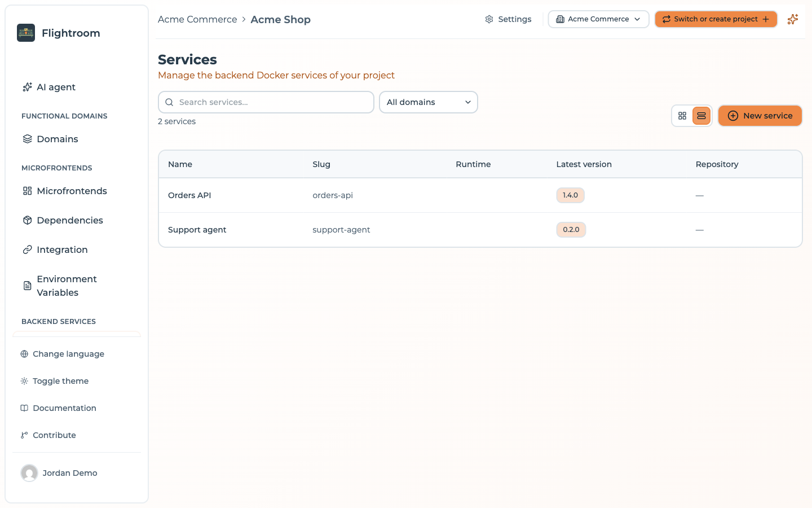
Task: Click the Name column header
Action: 180,164
